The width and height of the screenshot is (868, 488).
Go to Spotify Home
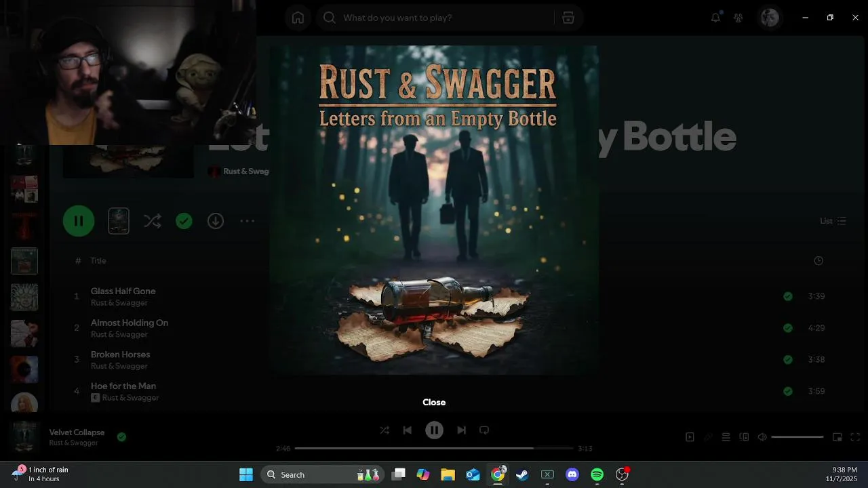(x=298, y=18)
